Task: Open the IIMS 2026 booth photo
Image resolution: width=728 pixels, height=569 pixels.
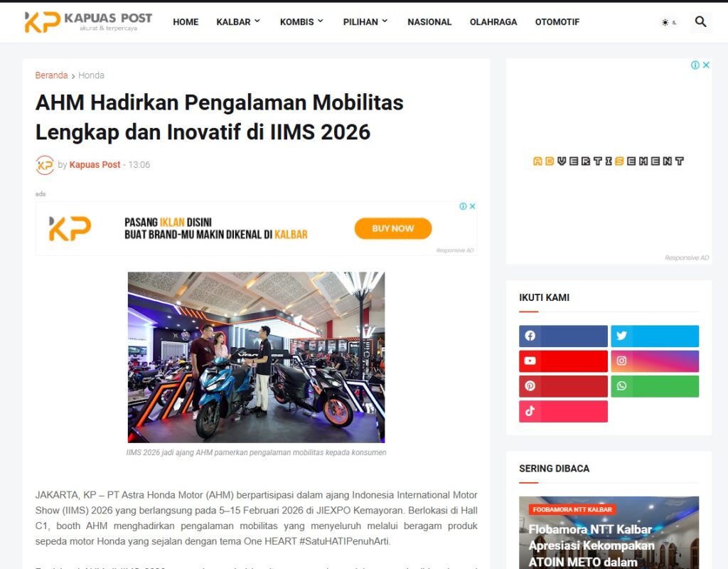Action: [256, 357]
